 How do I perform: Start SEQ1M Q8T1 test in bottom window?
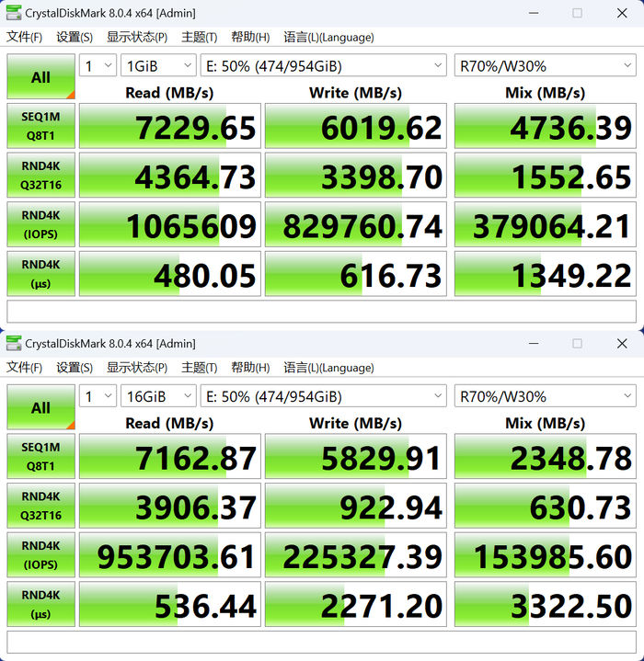coord(40,456)
